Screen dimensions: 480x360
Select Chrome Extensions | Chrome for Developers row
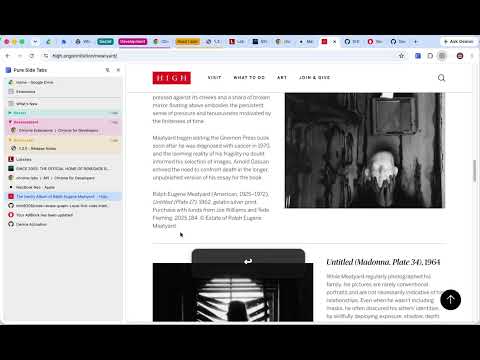[x=63, y=130]
